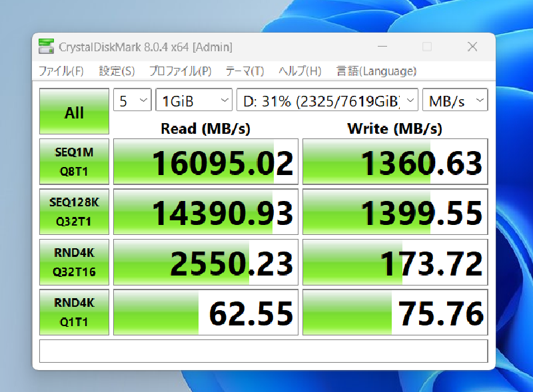This screenshot has width=533, height=392.
Task: Open the test count dropdown showing 5
Action: coord(133,101)
